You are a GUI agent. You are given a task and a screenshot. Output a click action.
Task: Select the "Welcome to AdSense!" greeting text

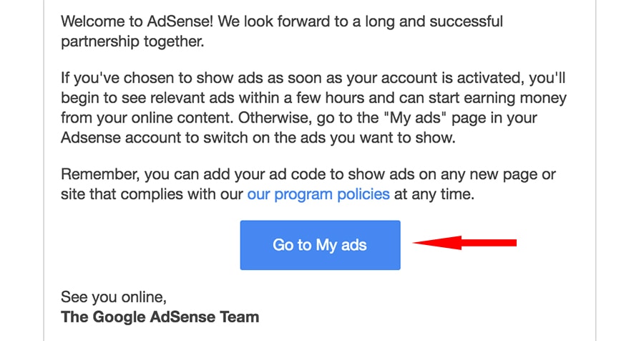coord(137,21)
